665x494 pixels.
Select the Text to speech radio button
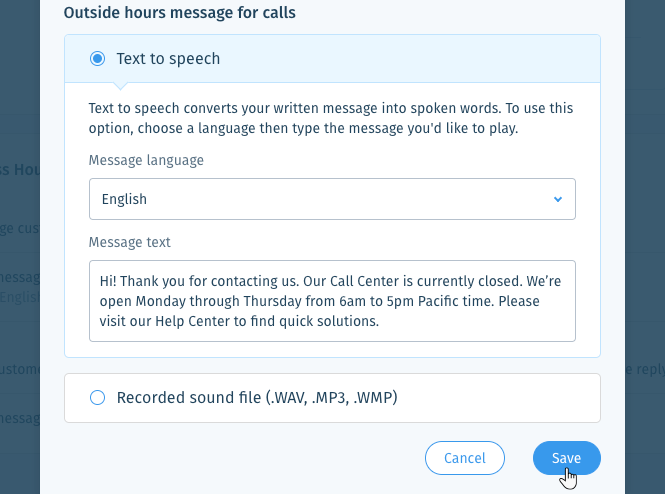[x=98, y=59]
